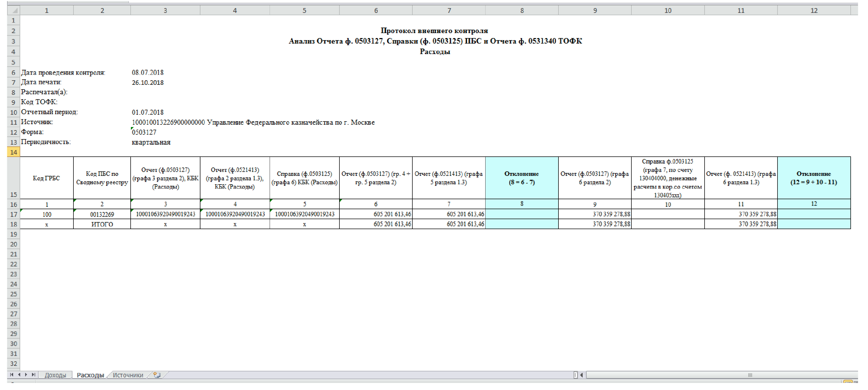Click cell containing 00132269
This screenshot has width=868, height=390.
102,214
